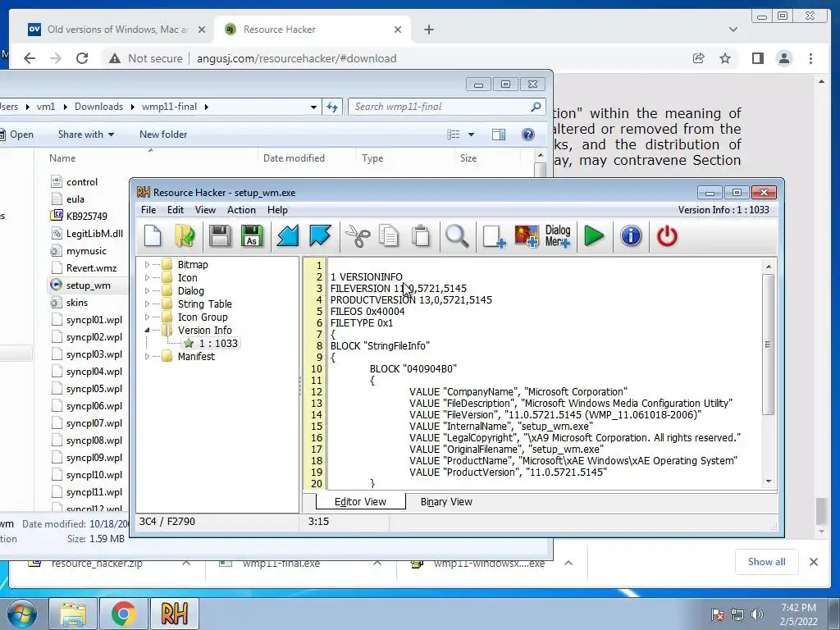The image size is (840, 630).
Task: Expand the Dialog tree node
Action: point(148,291)
